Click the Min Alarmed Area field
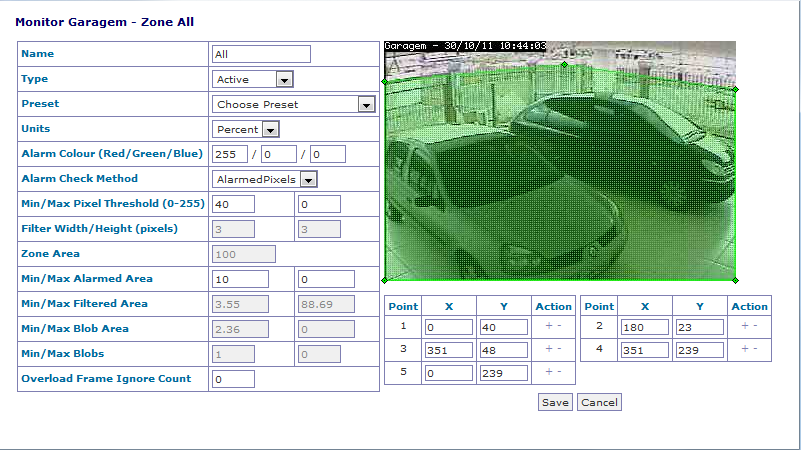This screenshot has width=801, height=450. 241,279
